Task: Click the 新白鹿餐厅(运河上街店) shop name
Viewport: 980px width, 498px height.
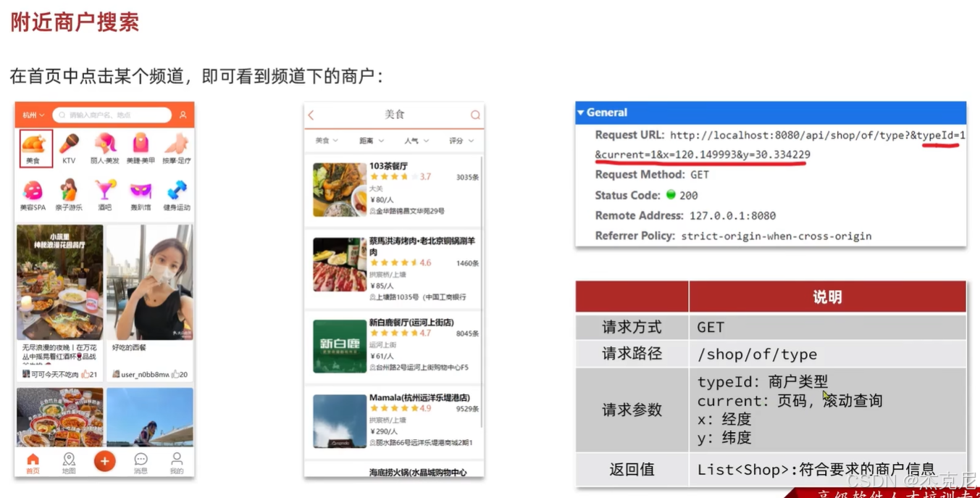Action: point(411,322)
